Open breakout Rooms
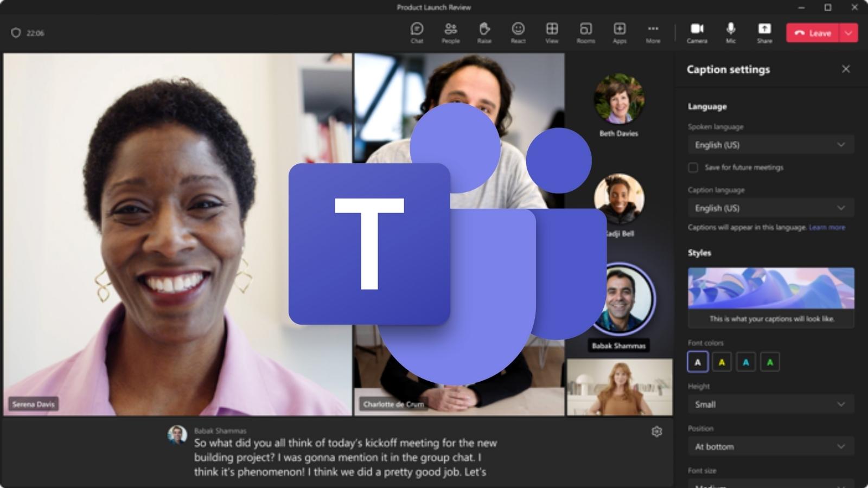868x488 pixels. coord(586,33)
